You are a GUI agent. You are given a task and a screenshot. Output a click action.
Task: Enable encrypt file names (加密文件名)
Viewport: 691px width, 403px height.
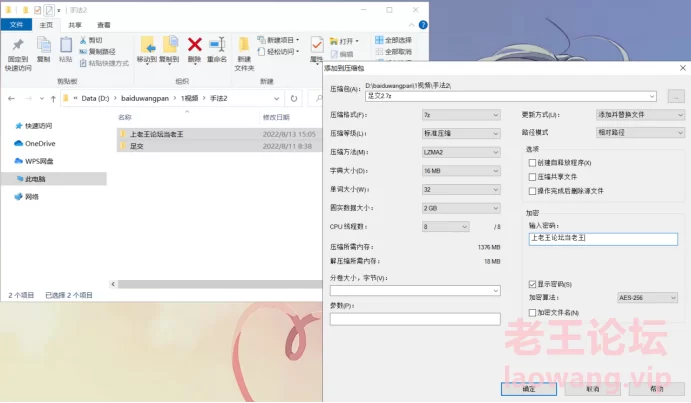[532, 313]
